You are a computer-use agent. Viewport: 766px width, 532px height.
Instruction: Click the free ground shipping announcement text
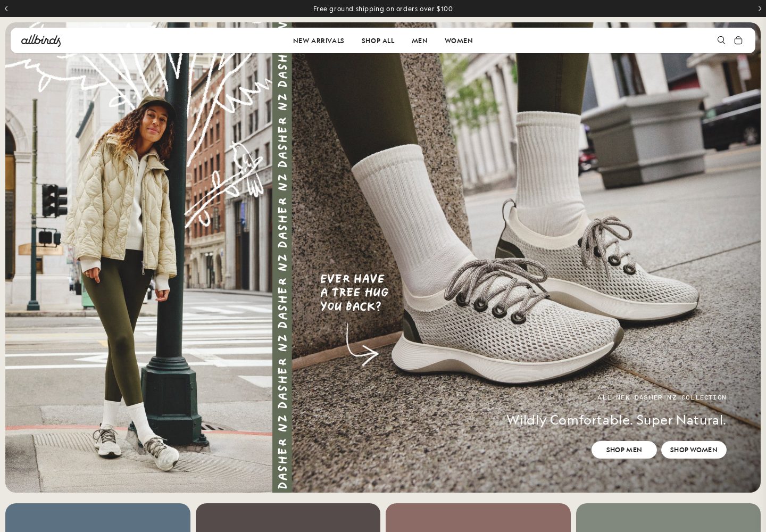tap(383, 9)
